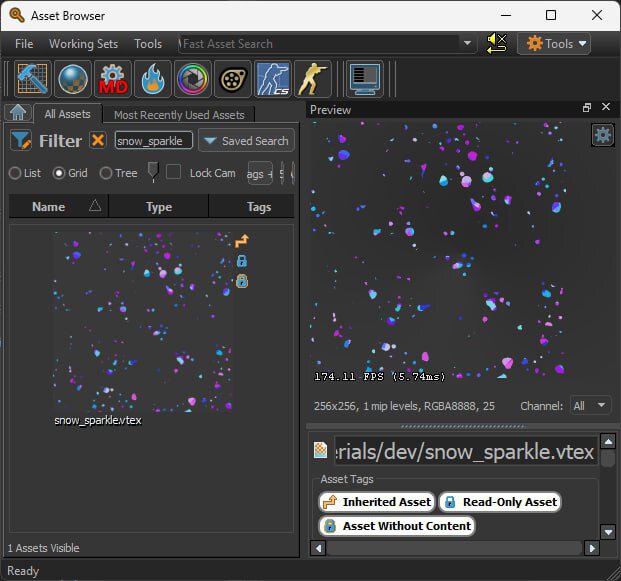Select the List view radio button
Viewport: 621px width, 581px height.
(x=15, y=173)
